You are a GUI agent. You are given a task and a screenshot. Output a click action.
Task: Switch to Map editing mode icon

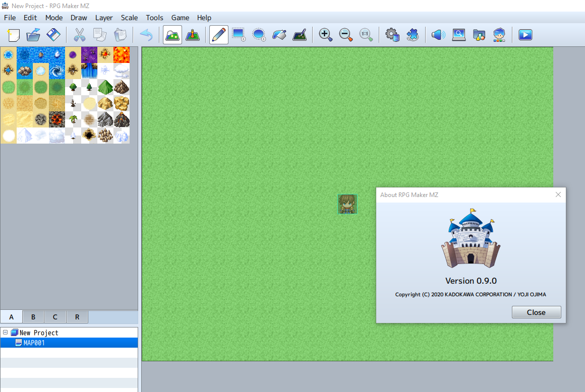[172, 35]
